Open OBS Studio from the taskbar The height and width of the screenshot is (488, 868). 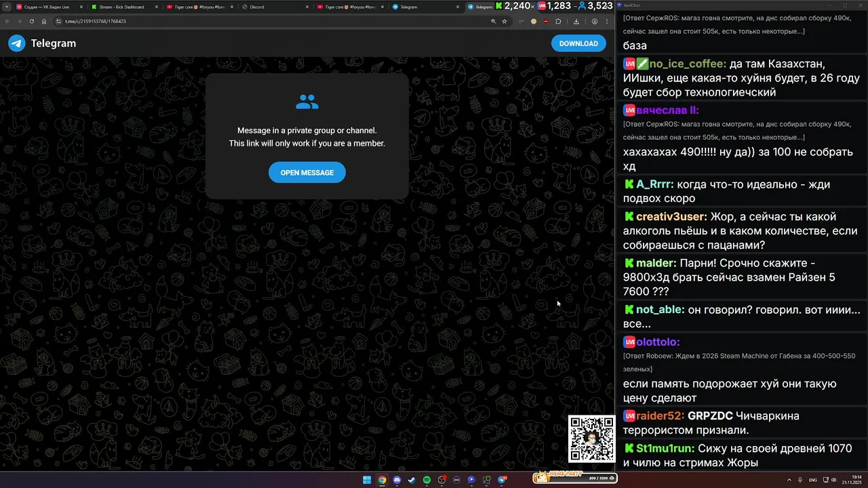pyautogui.click(x=441, y=480)
